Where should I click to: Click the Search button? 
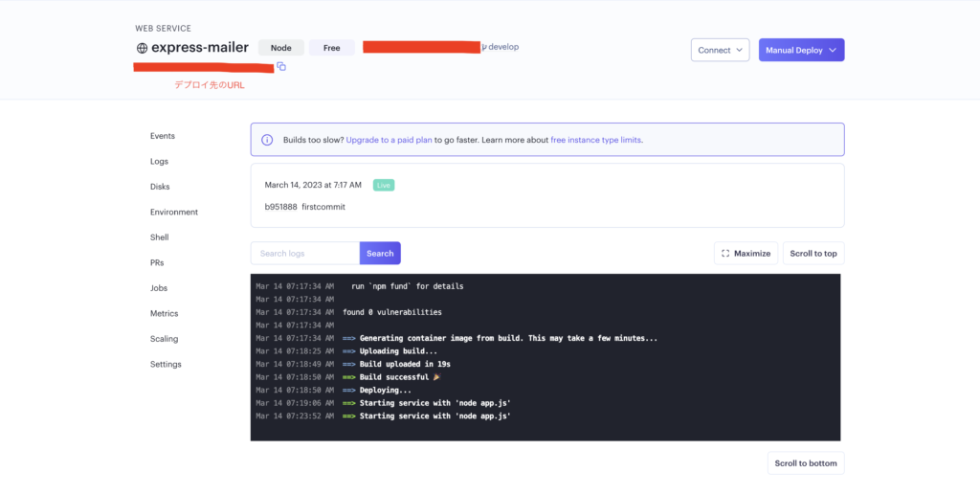pos(380,253)
